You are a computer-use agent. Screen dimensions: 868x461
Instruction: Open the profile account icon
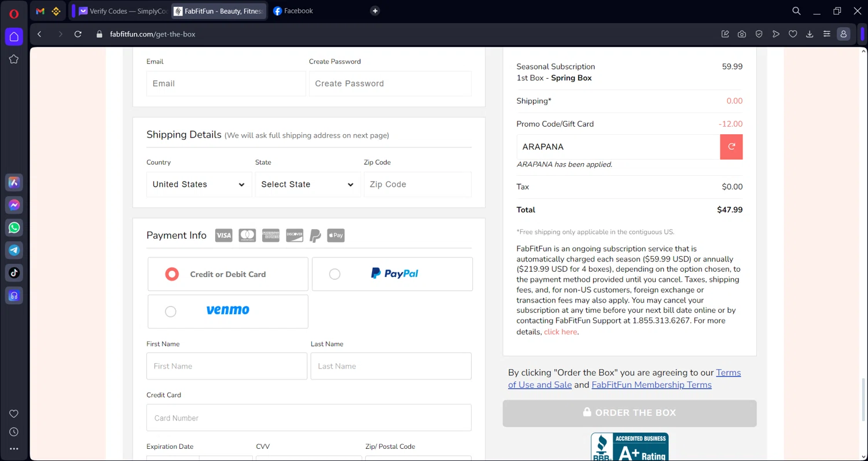tap(844, 34)
